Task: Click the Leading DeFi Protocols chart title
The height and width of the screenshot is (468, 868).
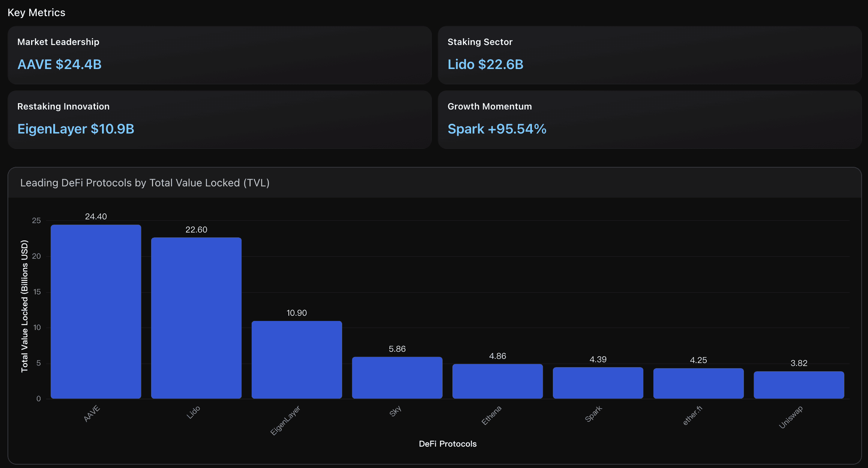Action: (x=145, y=183)
